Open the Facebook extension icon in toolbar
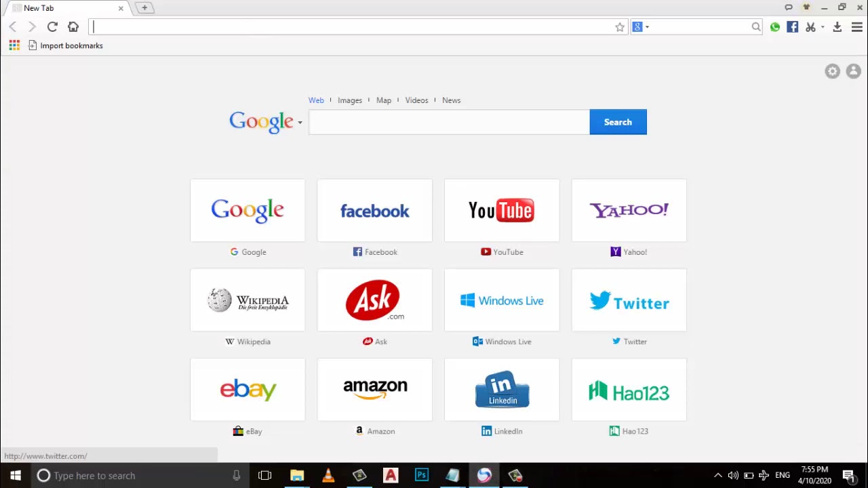Screen dimensions: 868x488 point(793,27)
